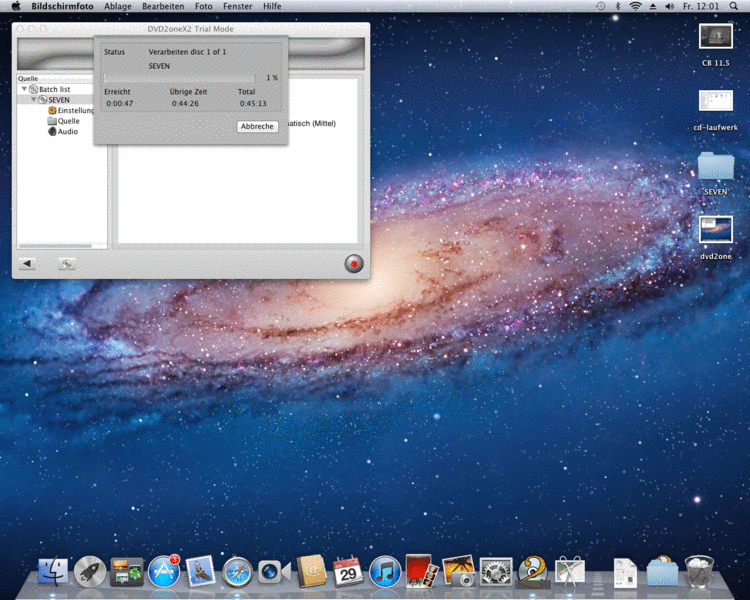Click the source list horizontal scrollbar
This screenshot has width=750, height=600.
click(55, 245)
